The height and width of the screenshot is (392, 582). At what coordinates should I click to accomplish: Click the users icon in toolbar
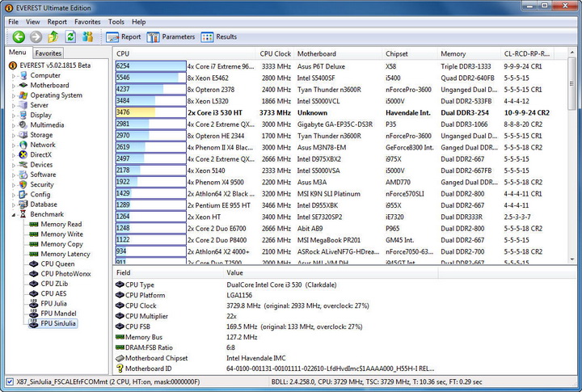(x=88, y=36)
